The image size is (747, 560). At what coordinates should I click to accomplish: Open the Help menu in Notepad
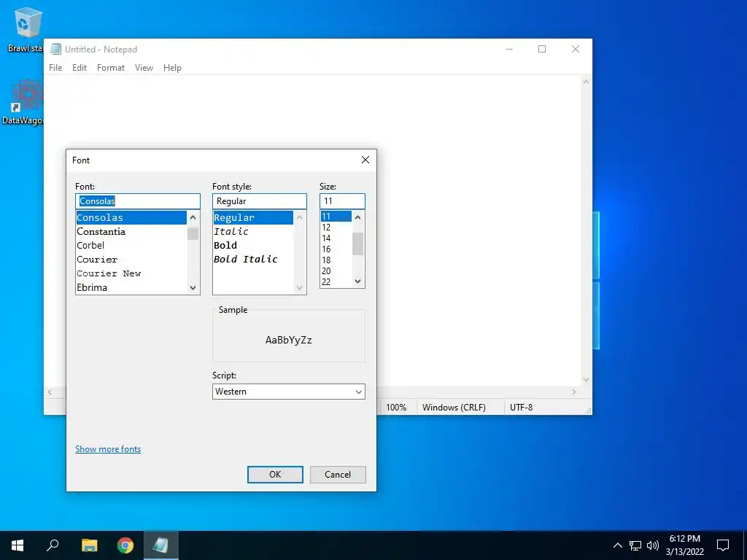pos(172,68)
